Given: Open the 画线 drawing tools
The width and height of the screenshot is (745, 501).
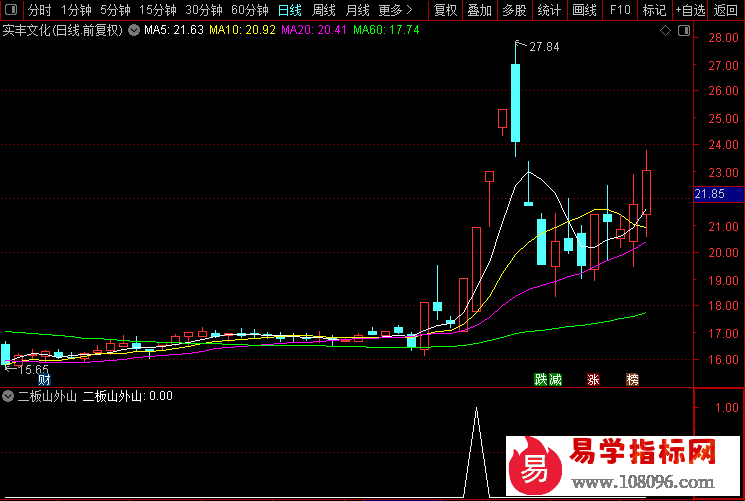Looking at the screenshot, I should click(584, 10).
